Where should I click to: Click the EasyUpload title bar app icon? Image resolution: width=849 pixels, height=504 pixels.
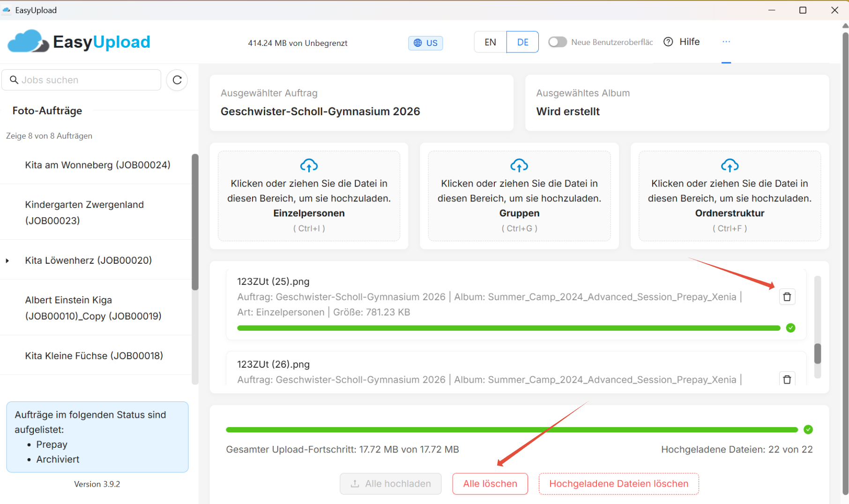pyautogui.click(x=7, y=10)
